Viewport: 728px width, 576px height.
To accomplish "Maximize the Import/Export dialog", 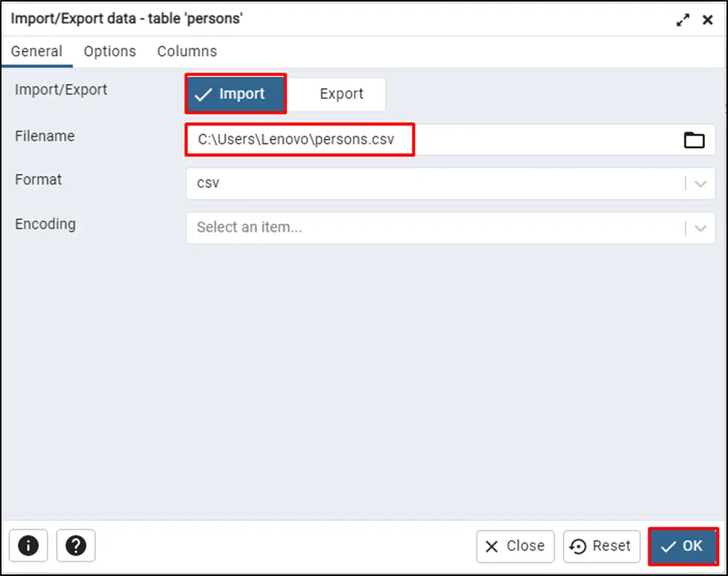I will pos(683,21).
